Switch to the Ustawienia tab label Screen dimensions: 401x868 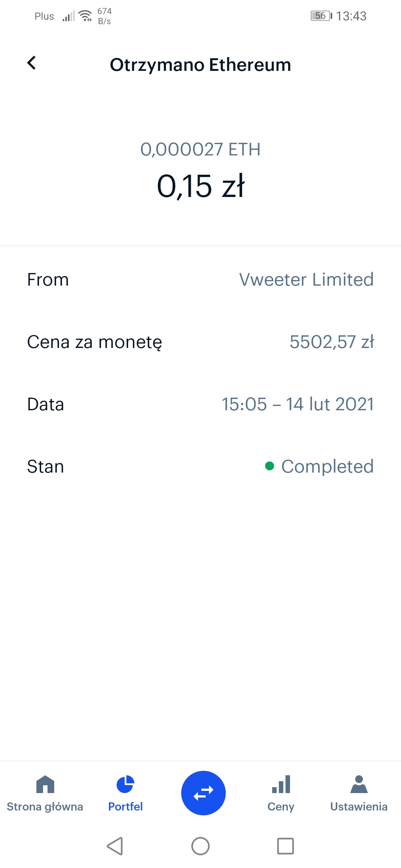[359, 807]
